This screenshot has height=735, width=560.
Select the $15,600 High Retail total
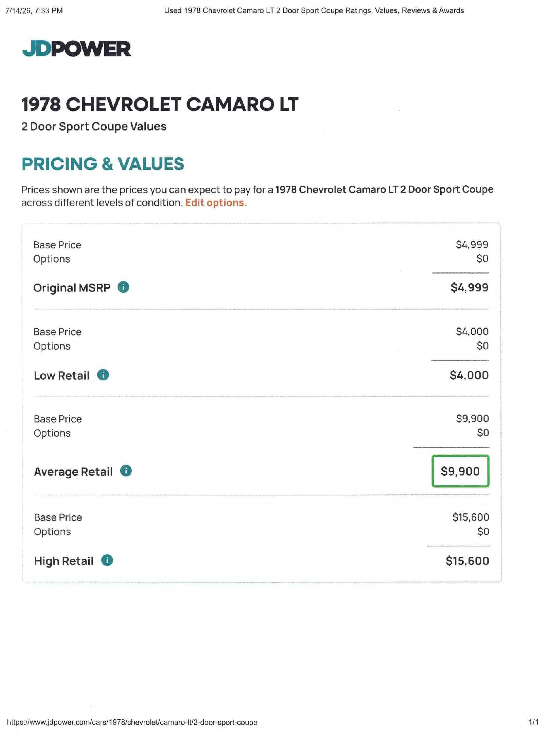point(467,561)
